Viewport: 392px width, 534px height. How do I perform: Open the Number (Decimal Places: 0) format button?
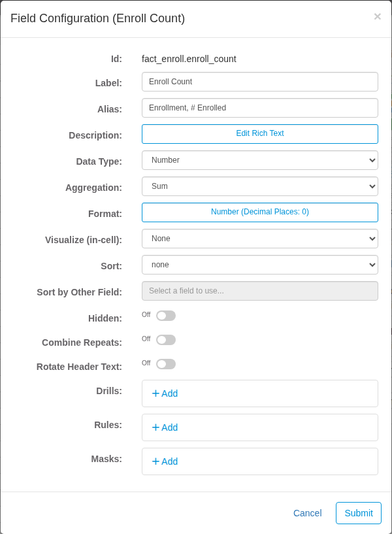260,212
